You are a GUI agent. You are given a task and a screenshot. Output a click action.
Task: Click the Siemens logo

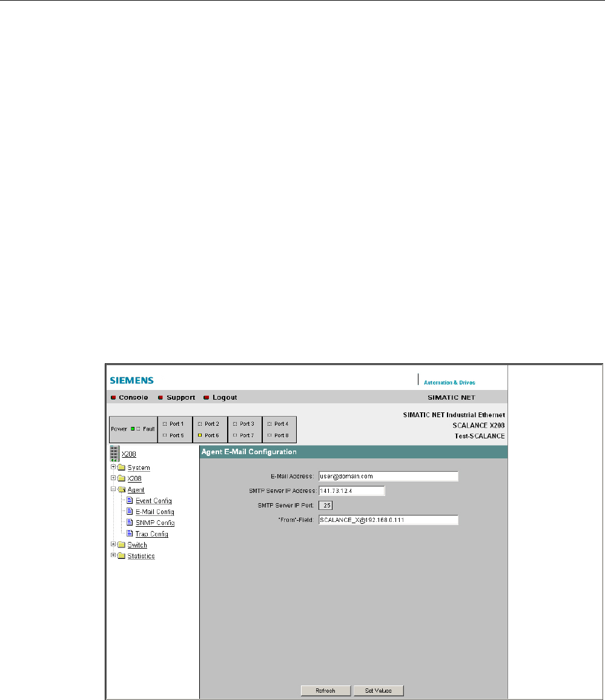(x=131, y=380)
